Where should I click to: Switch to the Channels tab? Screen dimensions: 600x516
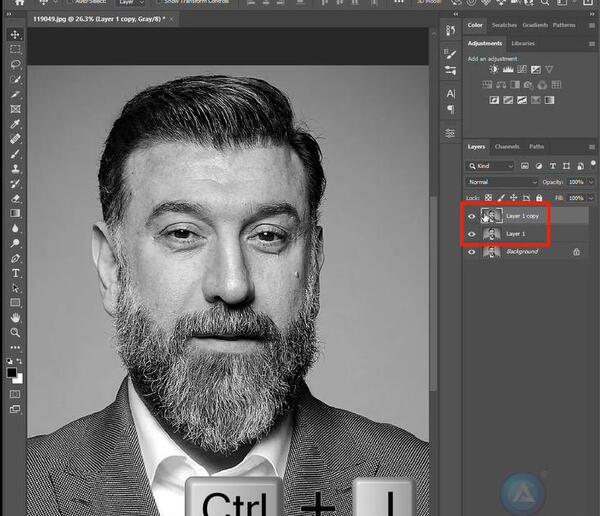507,147
